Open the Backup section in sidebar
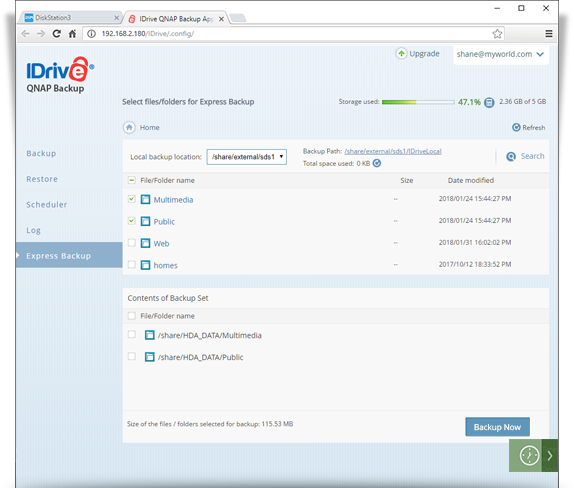 point(41,153)
